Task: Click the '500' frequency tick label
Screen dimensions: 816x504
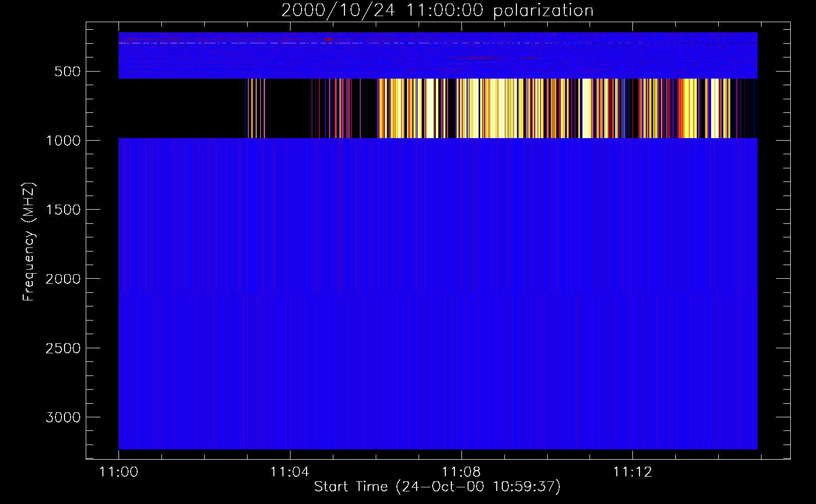Action: tap(68, 72)
